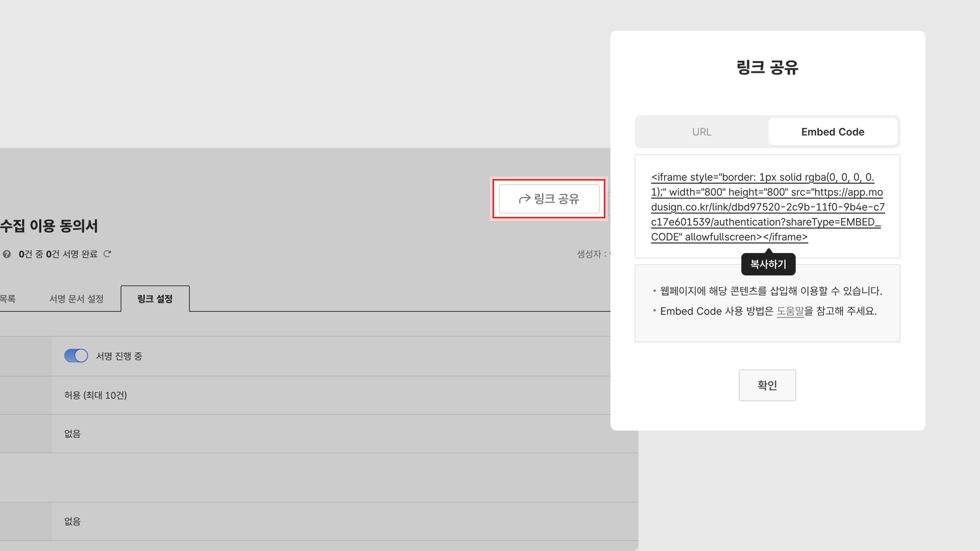Viewport: 980px width, 551px height.
Task: Click the 수집 이용 동의서 heading
Action: (x=49, y=226)
